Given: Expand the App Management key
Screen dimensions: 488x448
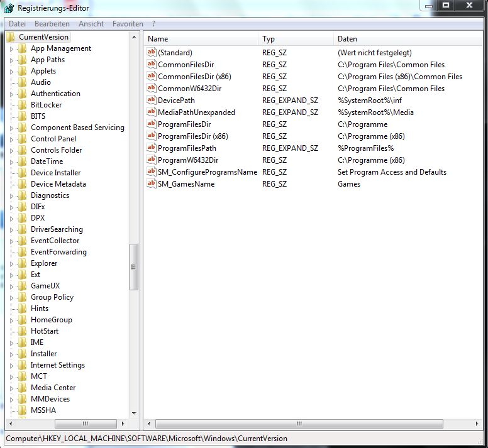Looking at the screenshot, I should tap(11, 49).
